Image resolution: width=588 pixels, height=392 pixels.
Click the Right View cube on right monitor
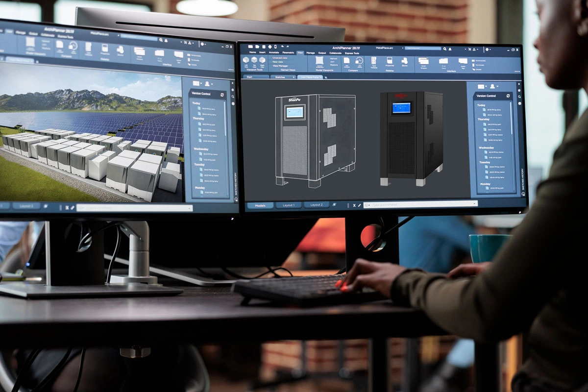click(262, 60)
